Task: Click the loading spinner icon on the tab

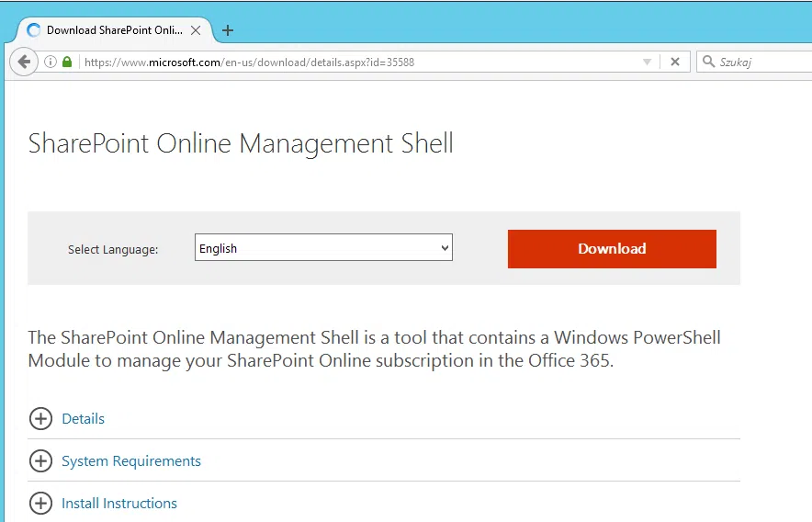Action: 34,30
